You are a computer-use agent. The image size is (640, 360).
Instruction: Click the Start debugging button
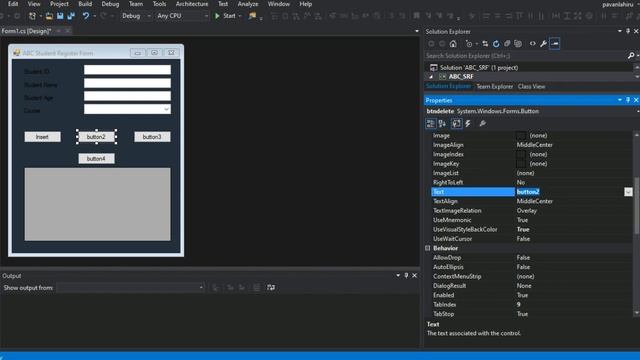click(x=225, y=16)
